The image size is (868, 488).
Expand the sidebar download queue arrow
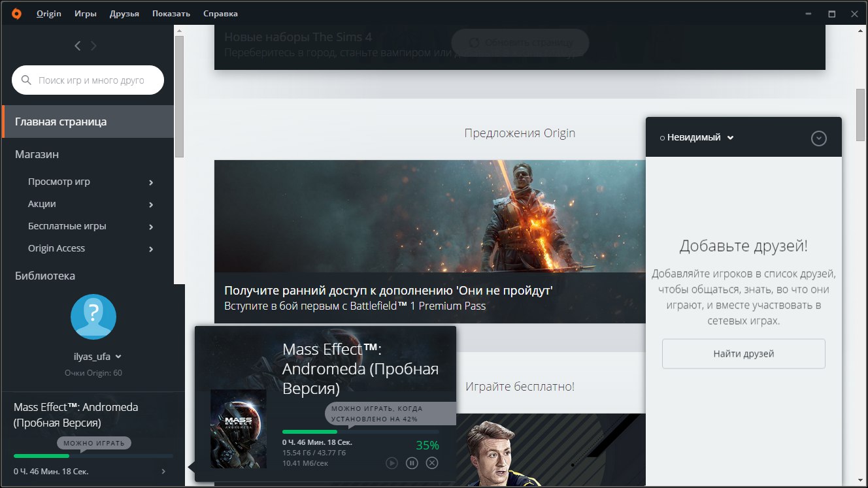coord(163,472)
